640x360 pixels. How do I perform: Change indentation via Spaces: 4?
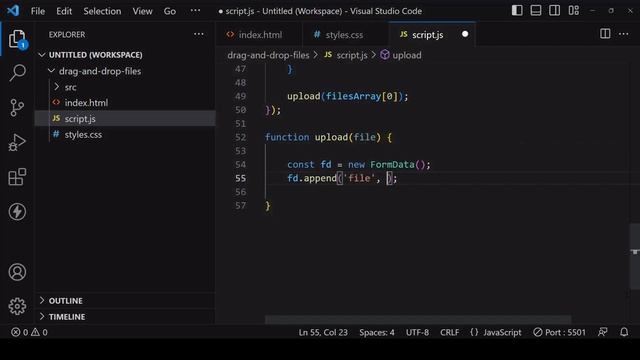(377, 332)
